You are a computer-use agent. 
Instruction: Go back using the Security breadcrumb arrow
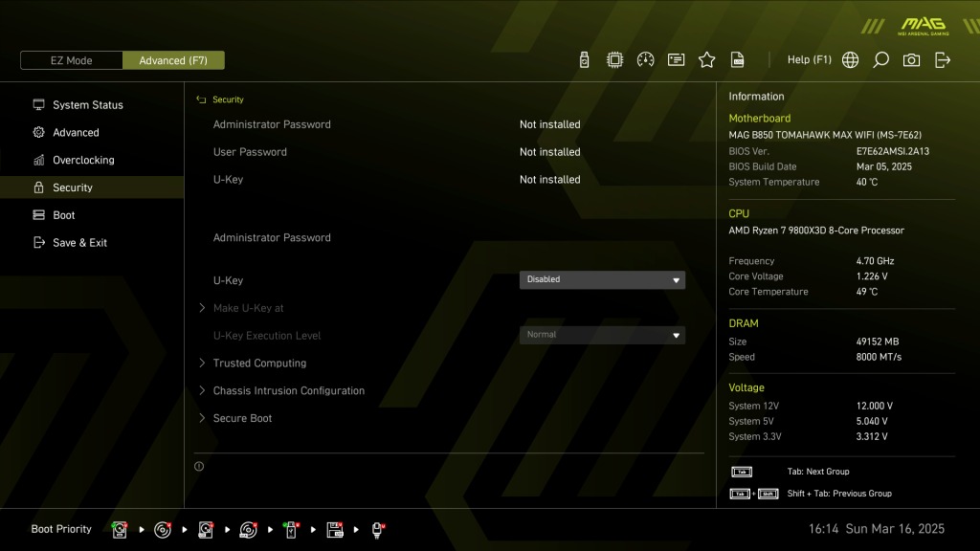point(201,99)
